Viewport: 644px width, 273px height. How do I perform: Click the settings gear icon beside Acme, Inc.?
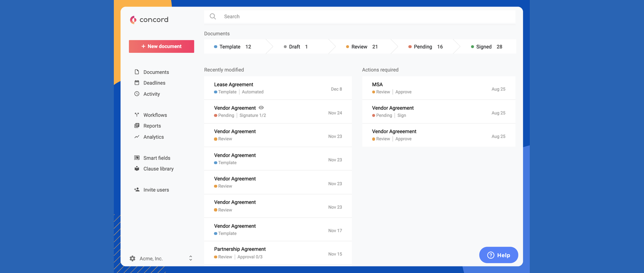(133, 258)
